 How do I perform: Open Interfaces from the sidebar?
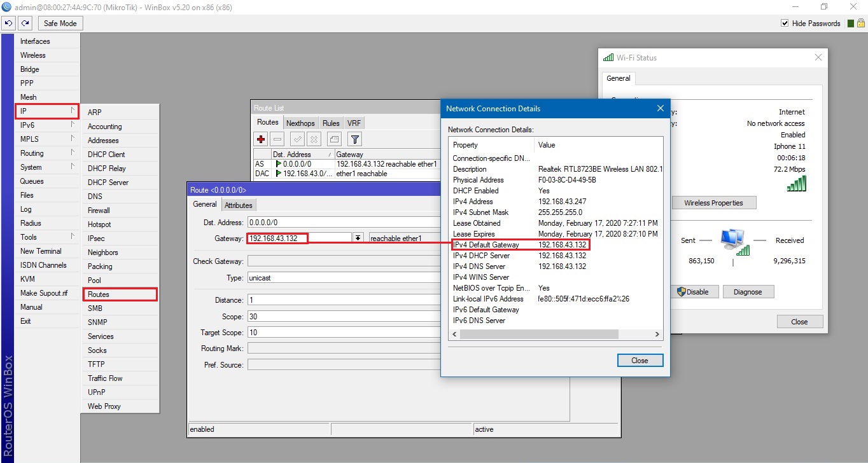(x=48, y=41)
